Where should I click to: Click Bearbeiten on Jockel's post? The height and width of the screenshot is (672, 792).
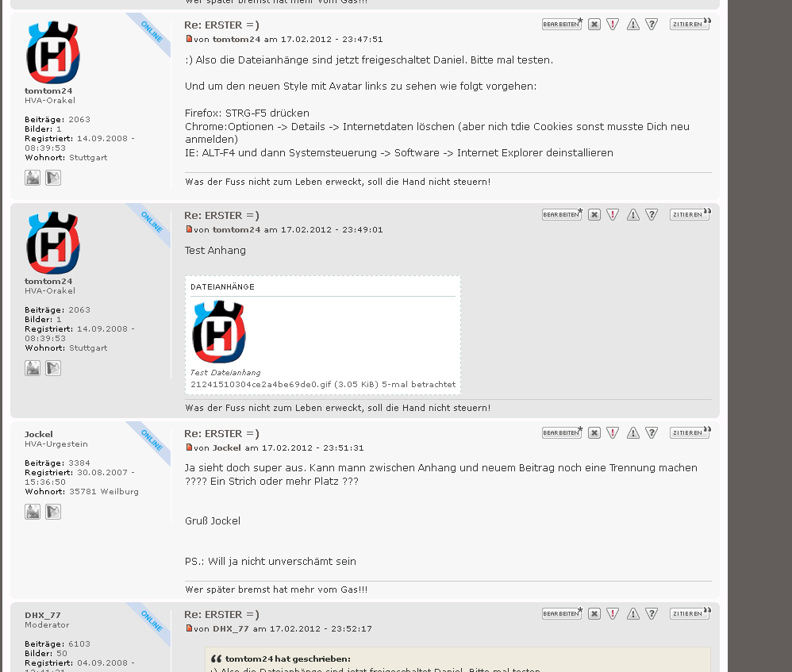click(562, 432)
